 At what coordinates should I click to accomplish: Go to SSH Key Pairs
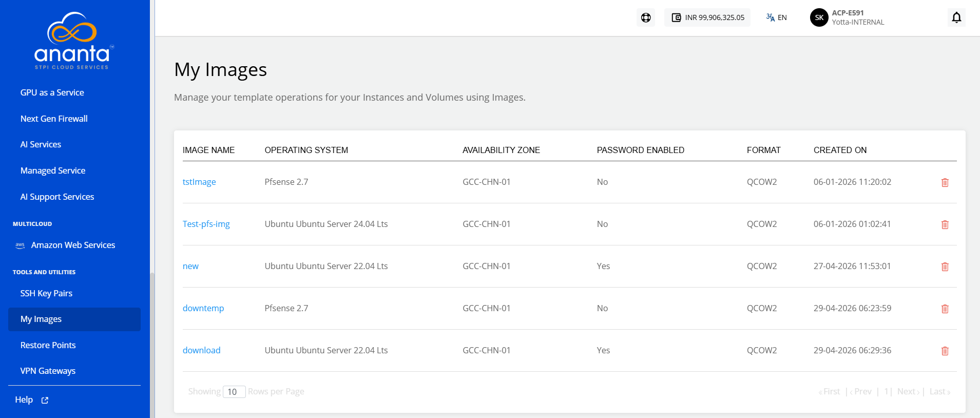pyautogui.click(x=46, y=293)
